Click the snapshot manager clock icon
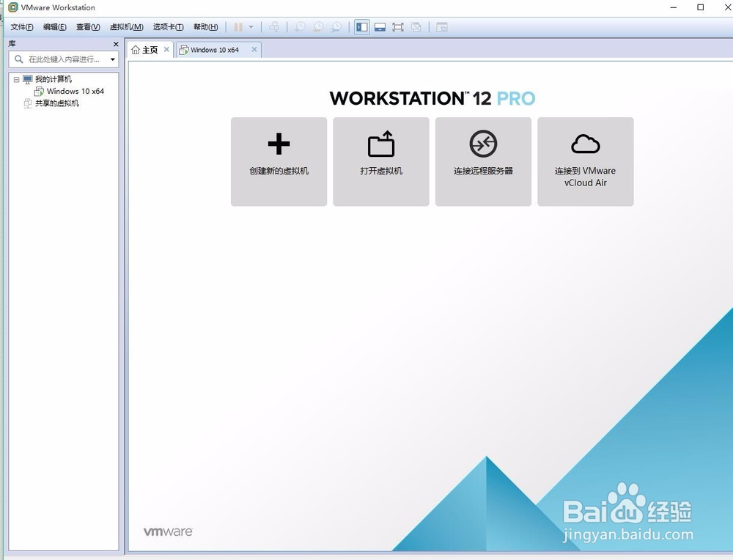The height and width of the screenshot is (560, 733). [336, 27]
